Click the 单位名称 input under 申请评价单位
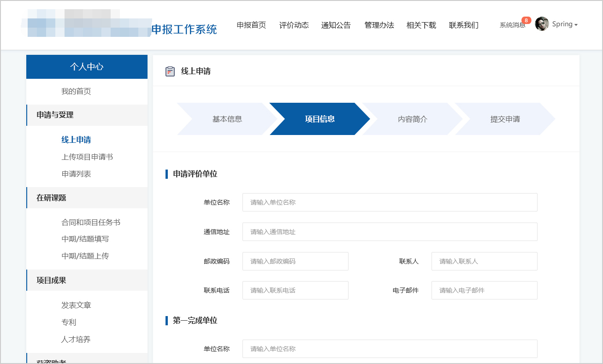This screenshot has width=603, height=364. coord(390,202)
